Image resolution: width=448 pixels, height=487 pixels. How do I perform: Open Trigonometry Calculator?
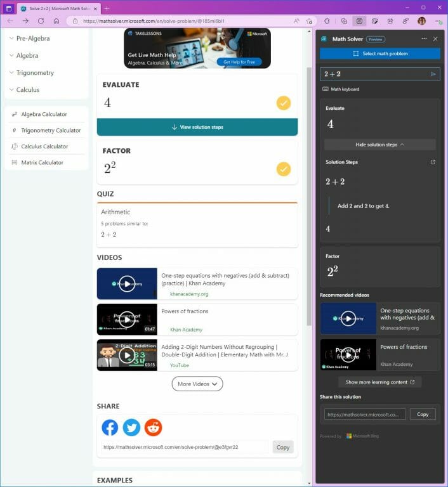click(x=46, y=131)
